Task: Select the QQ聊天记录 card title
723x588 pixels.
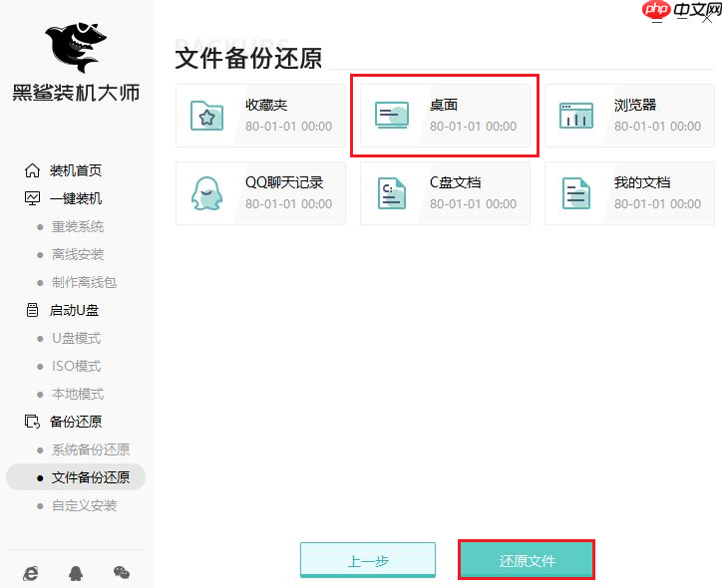Action: pyautogui.click(x=284, y=182)
